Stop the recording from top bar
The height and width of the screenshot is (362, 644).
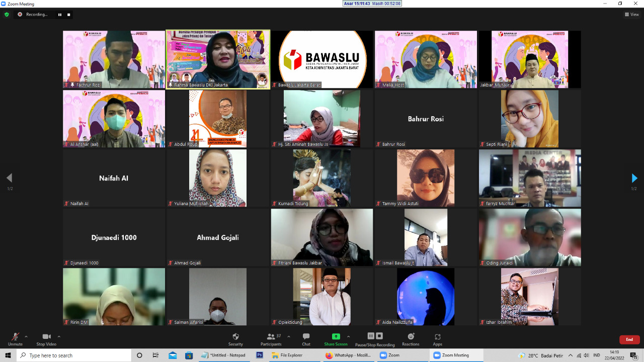click(x=69, y=15)
